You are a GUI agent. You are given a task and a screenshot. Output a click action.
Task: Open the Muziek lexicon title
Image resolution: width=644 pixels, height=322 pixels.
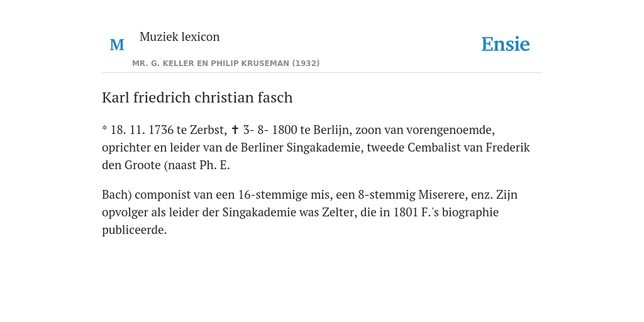point(179,37)
